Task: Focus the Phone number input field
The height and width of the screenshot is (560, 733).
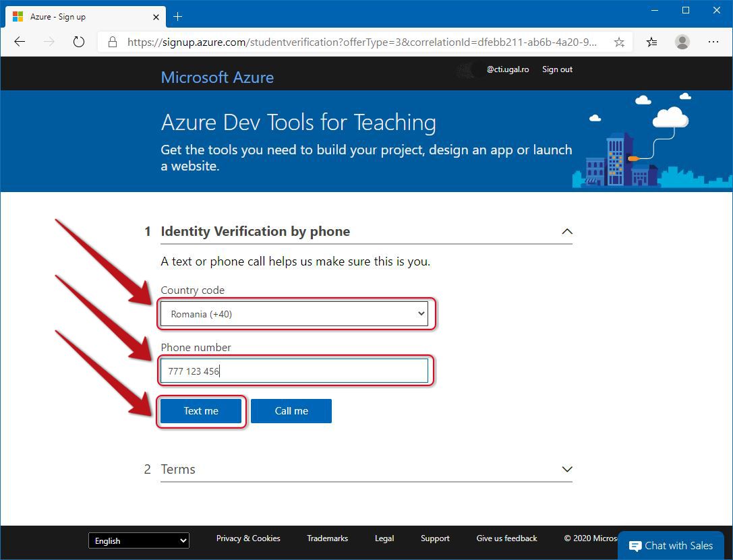Action: pos(294,371)
